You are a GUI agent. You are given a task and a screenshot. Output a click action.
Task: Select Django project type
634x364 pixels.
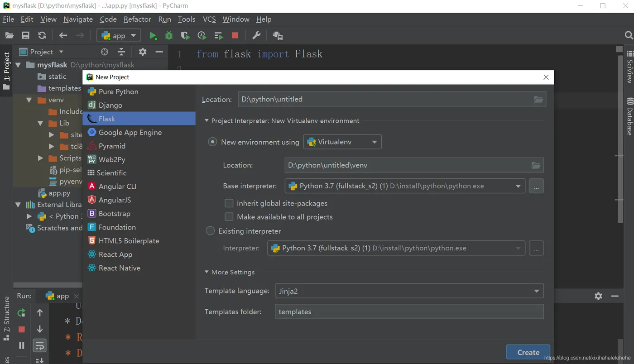point(139,105)
